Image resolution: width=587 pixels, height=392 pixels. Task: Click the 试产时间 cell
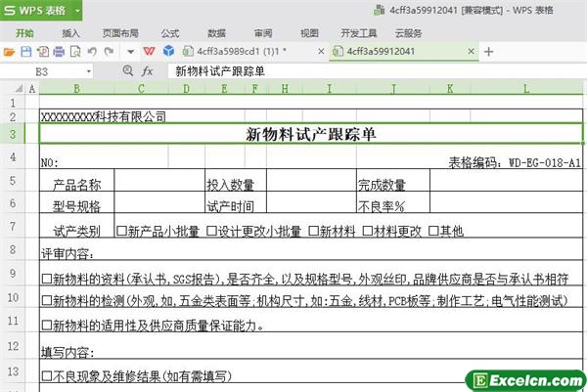[236, 202]
